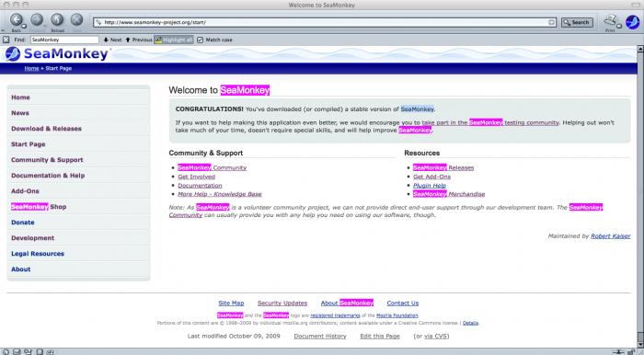The height and width of the screenshot is (355, 644).
Task: Open the SeaMonkey Community list link
Action: coord(213,167)
